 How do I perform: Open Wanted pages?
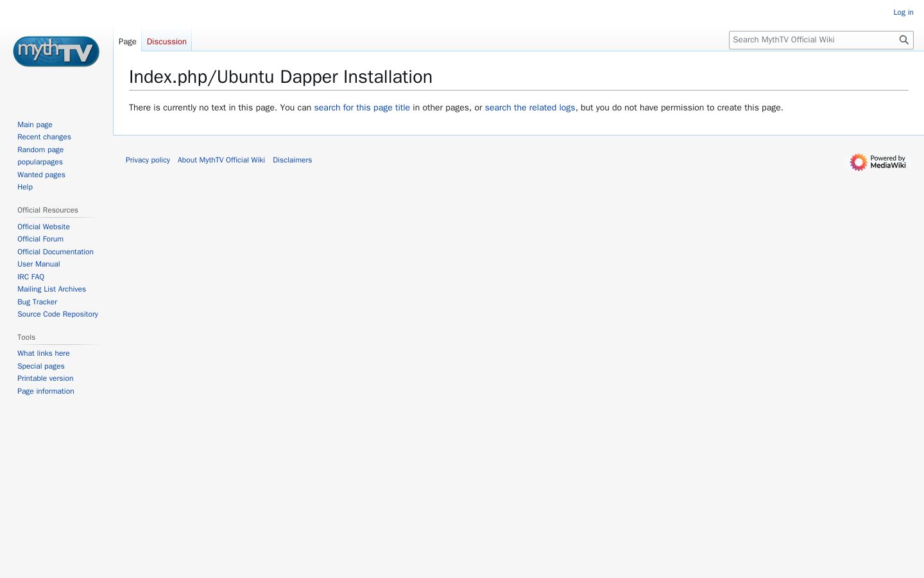point(41,175)
